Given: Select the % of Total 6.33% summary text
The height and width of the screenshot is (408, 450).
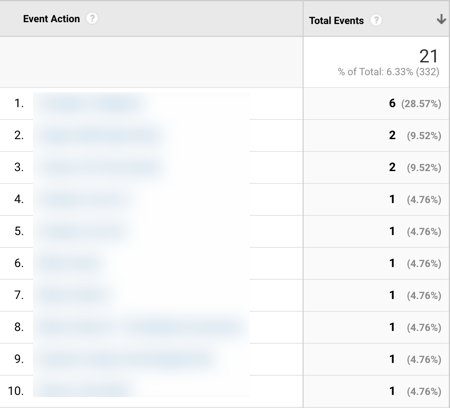Looking at the screenshot, I should tap(389, 72).
